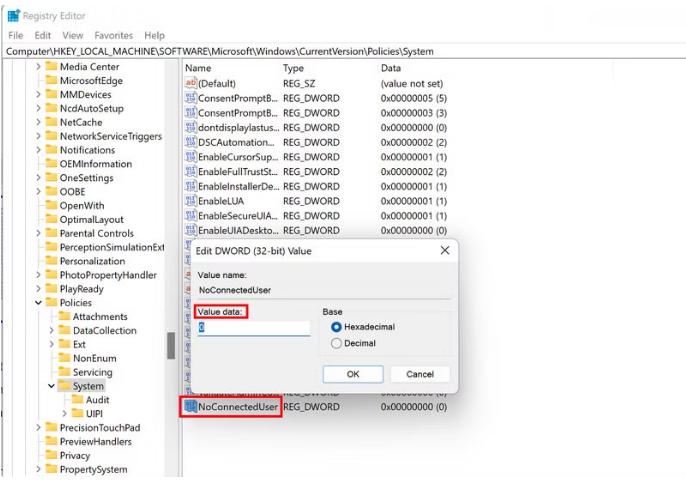Click the Registry Editor app icon

(14, 15)
